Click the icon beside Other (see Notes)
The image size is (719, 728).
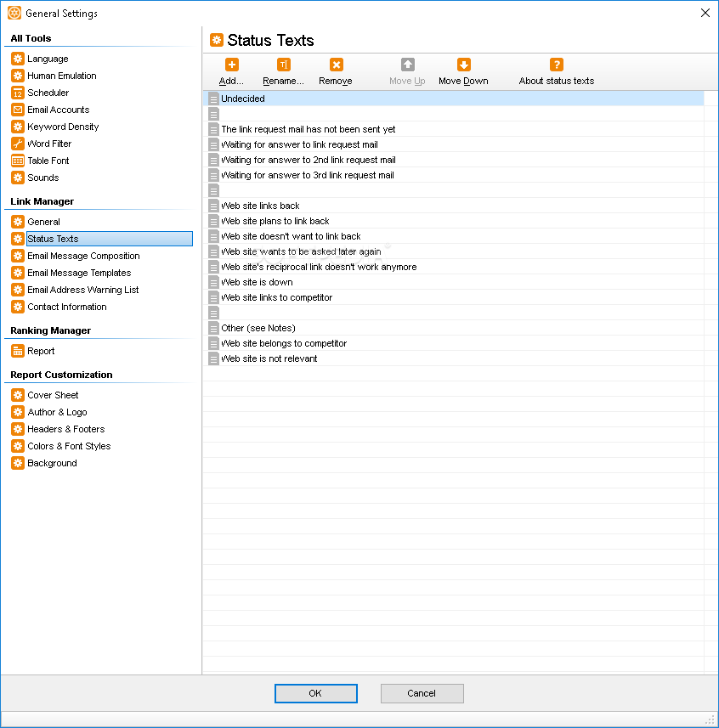tap(213, 328)
